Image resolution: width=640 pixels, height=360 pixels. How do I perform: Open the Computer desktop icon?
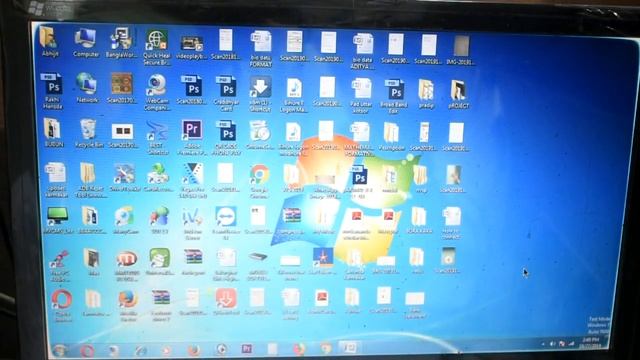[x=86, y=42]
